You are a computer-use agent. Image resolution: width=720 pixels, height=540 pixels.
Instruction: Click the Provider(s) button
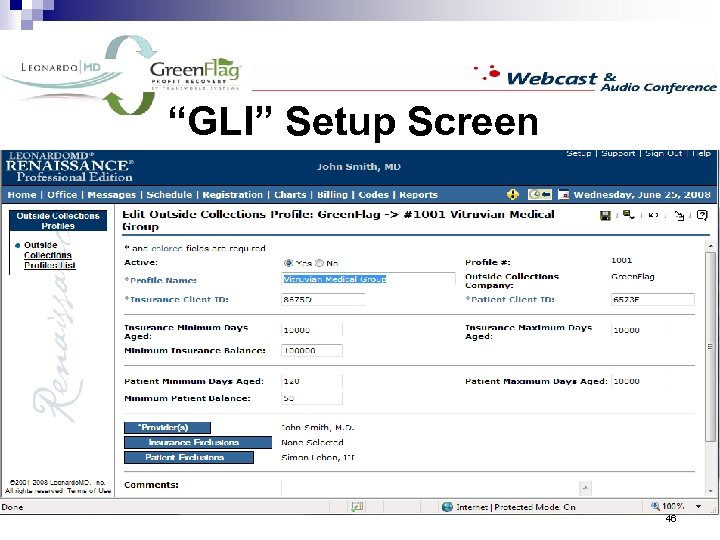pyautogui.click(x=167, y=428)
